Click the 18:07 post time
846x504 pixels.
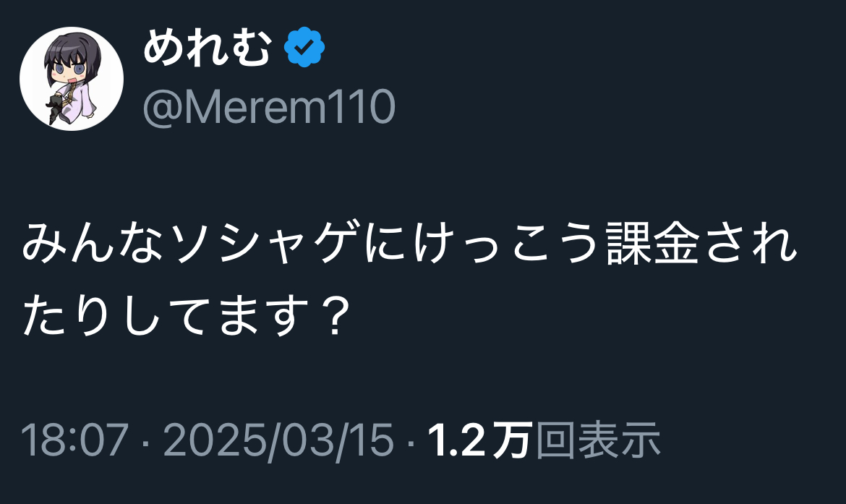point(74,440)
